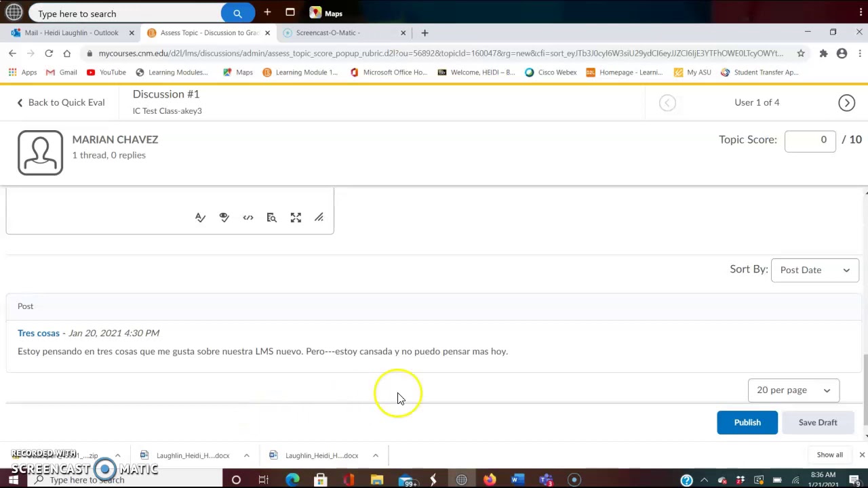Open Maps bookmark in bookmarks bar

237,72
